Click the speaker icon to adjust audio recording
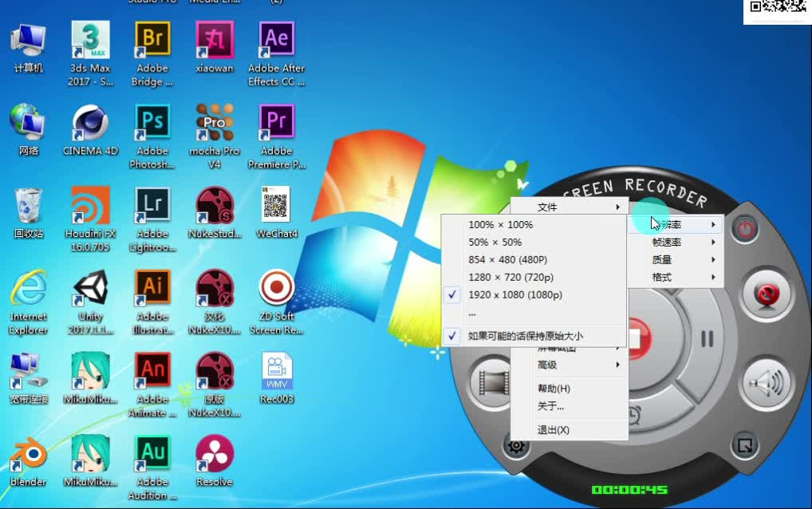The width and height of the screenshot is (812, 509). point(764,383)
